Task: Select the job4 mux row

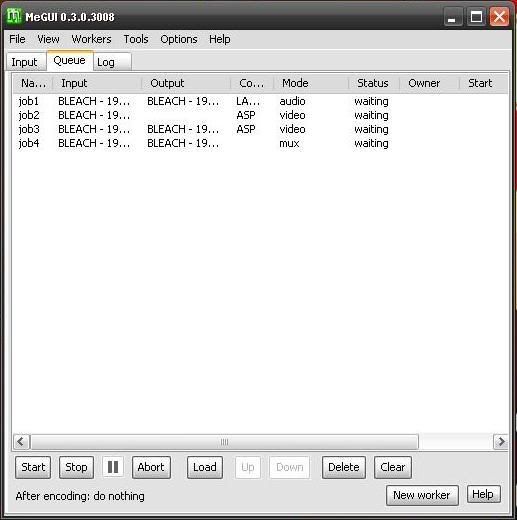Action: pyautogui.click(x=261, y=143)
